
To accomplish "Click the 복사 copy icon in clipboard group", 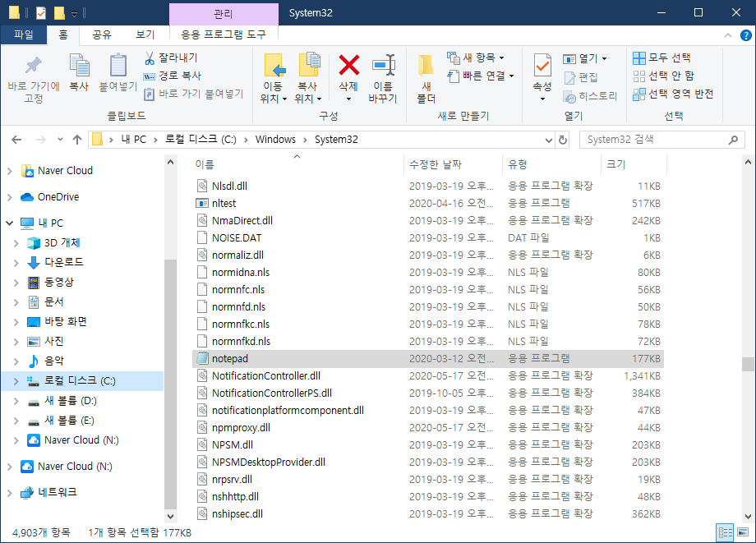I will pos(79,65).
